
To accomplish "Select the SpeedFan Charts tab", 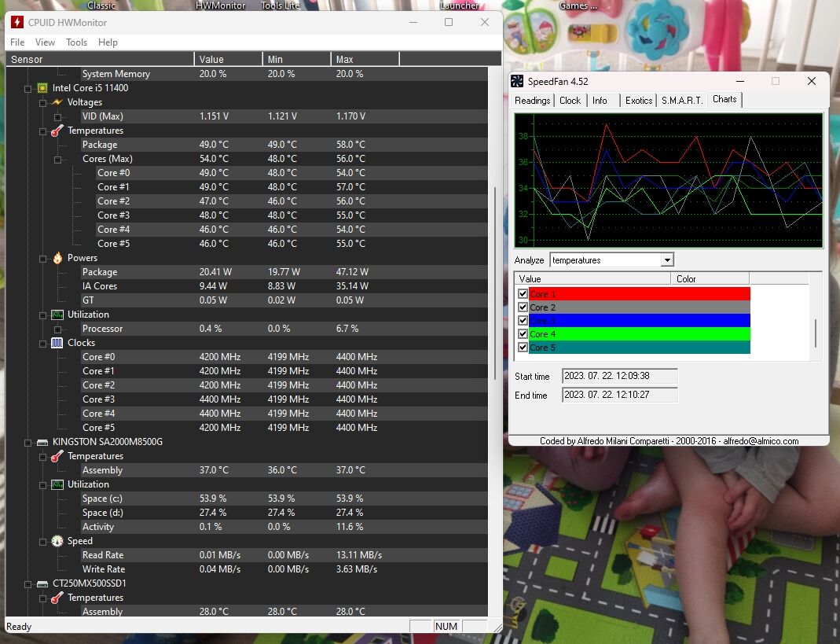I will 724,99.
